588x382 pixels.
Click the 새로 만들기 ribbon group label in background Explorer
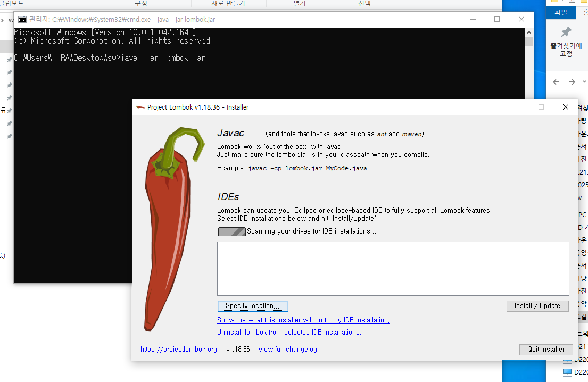228,3
